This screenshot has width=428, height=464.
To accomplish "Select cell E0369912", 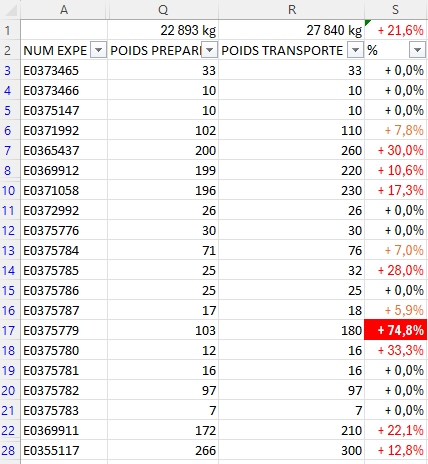I will point(64,171).
